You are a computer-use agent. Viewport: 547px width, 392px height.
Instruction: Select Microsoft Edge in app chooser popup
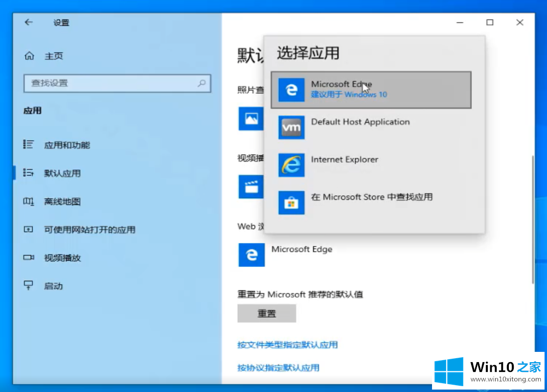pyautogui.click(x=370, y=90)
